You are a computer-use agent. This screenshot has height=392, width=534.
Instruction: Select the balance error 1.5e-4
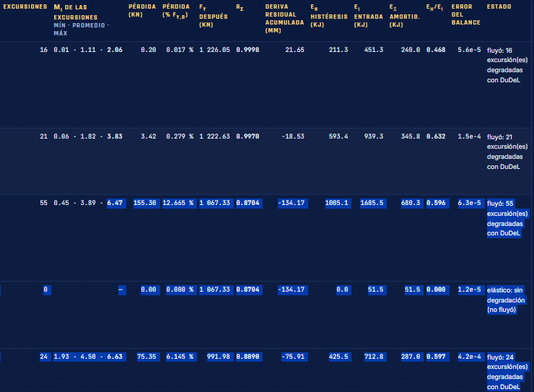[469, 136]
